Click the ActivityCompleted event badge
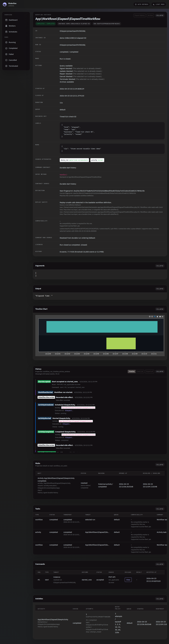 pyautogui.click(x=46, y=432)
